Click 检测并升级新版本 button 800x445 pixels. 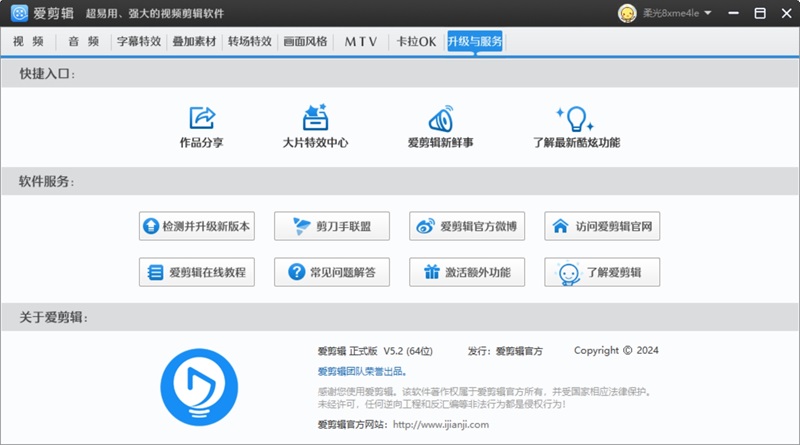point(197,226)
